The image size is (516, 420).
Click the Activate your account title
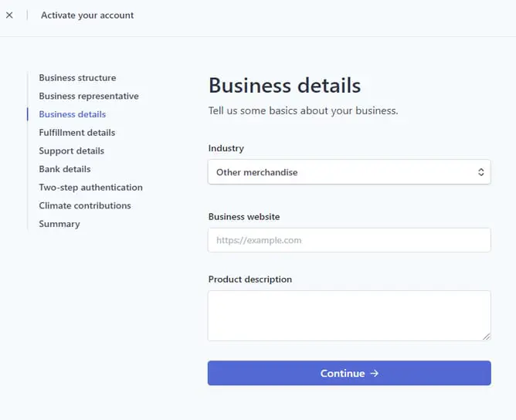87,15
